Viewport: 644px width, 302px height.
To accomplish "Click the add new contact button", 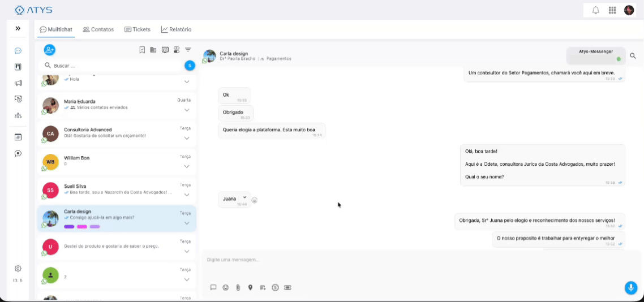I will click(49, 50).
